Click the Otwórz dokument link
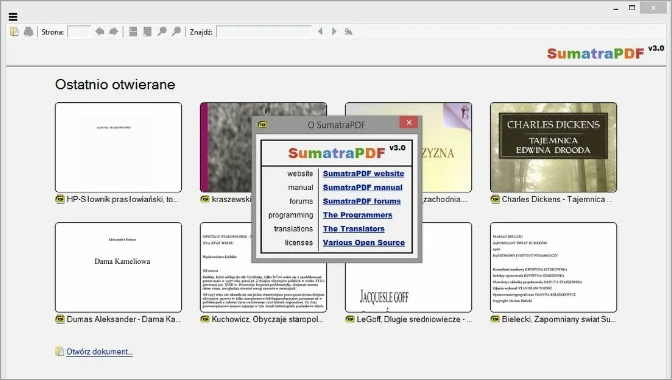 99,352
